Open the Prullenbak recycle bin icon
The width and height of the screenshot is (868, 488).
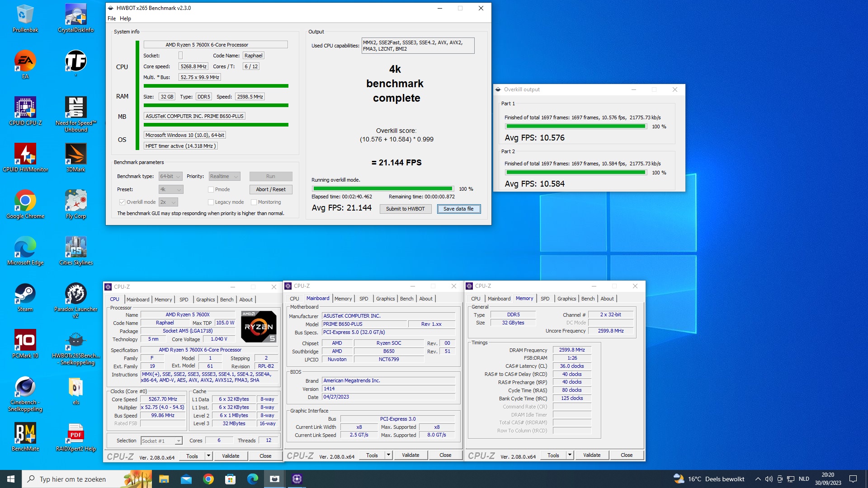coord(25,19)
